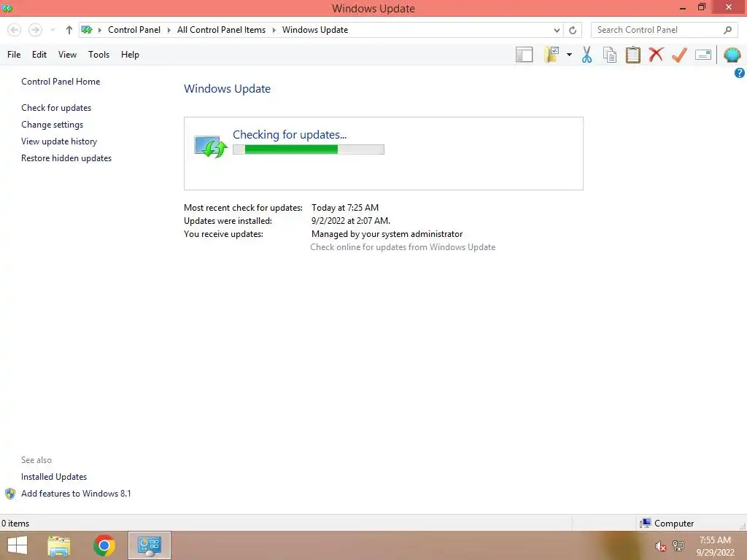Viewport: 747px width, 560px height.
Task: Expand the chevron after Control Panel breadcrumb
Action: coord(169,30)
